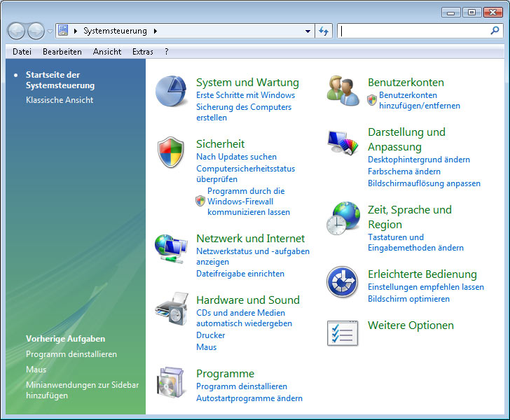Select Startseite der Systemsteuerung in sidebar

[x=60, y=80]
